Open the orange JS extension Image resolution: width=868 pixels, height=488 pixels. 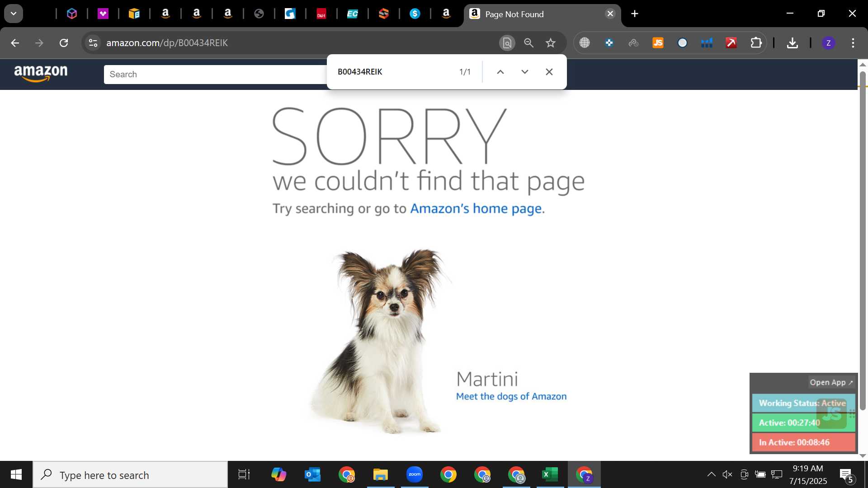[x=658, y=43]
